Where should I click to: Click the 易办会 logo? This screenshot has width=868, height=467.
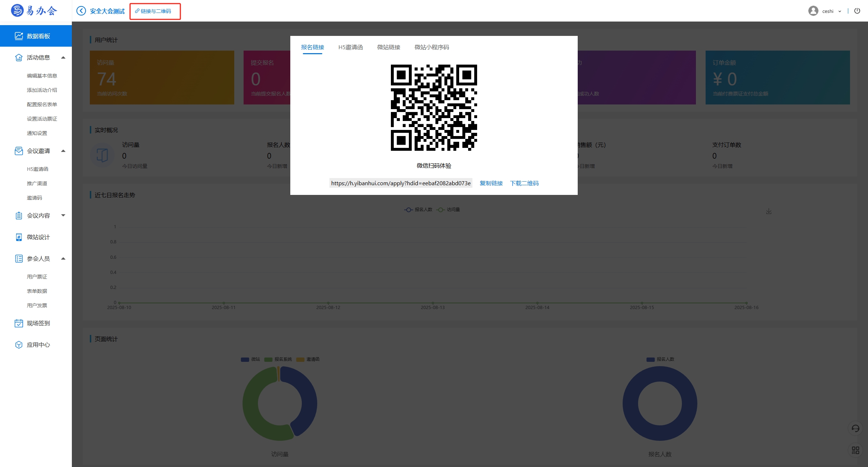[34, 11]
